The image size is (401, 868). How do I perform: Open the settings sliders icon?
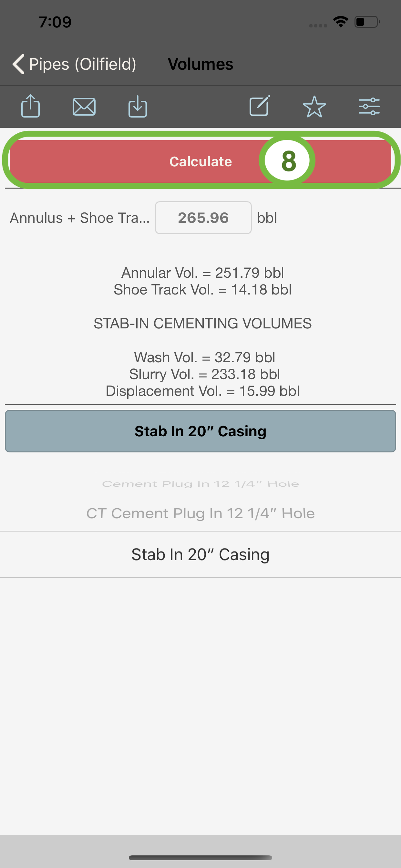click(369, 107)
